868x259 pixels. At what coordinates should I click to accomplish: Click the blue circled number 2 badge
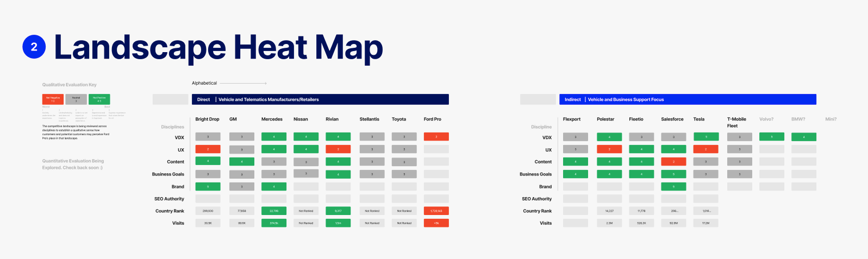(x=34, y=47)
